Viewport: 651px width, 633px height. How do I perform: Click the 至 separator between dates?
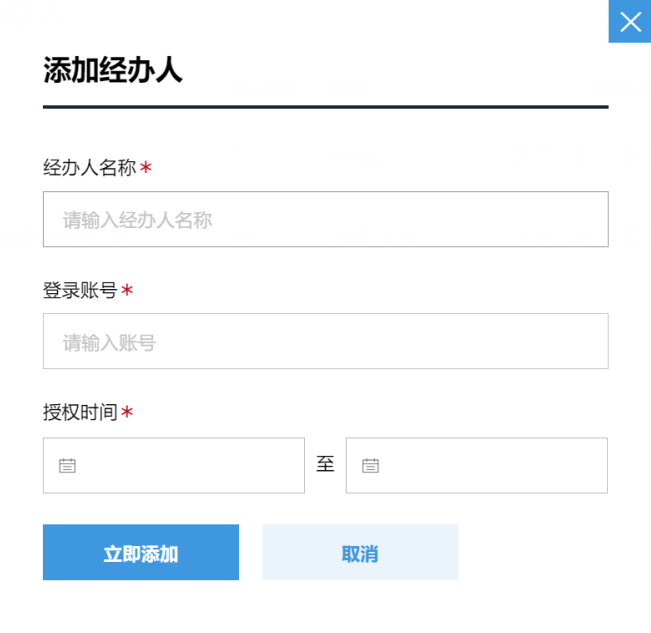325,465
